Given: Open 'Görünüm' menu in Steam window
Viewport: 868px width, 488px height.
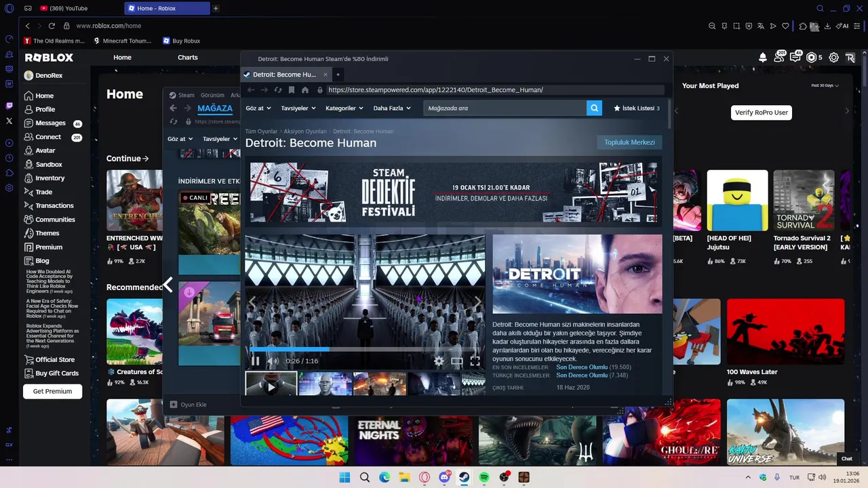Looking at the screenshot, I should [212, 96].
